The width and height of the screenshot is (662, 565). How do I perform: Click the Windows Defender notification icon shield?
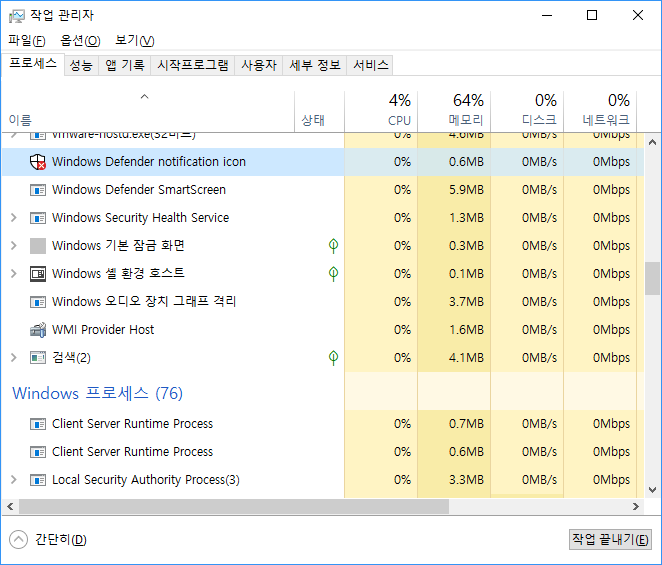[x=38, y=162]
